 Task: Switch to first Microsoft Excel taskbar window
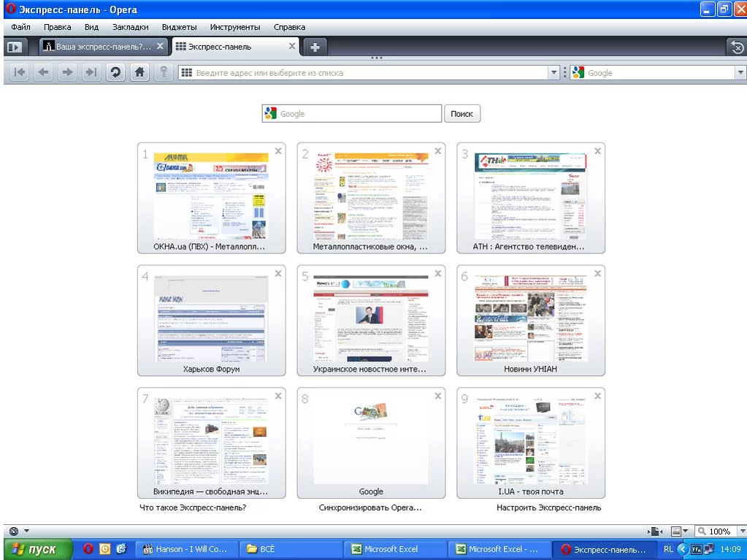point(395,549)
